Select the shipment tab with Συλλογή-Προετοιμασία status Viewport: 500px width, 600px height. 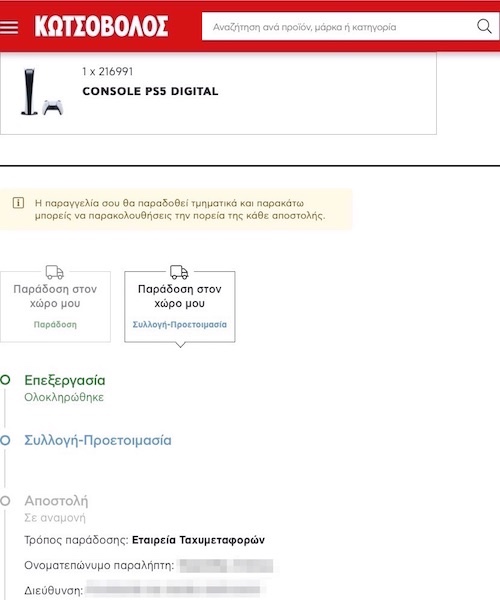(180, 307)
